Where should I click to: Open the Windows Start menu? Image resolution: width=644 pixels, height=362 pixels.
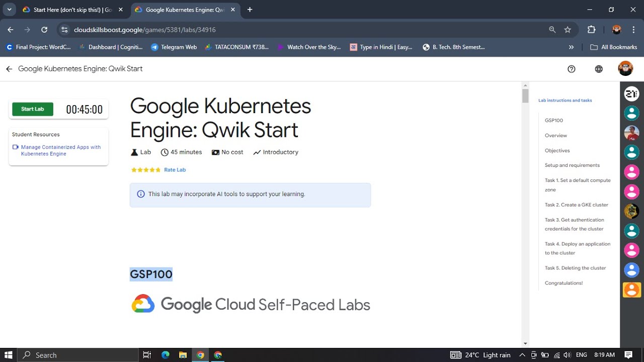pyautogui.click(x=9, y=355)
